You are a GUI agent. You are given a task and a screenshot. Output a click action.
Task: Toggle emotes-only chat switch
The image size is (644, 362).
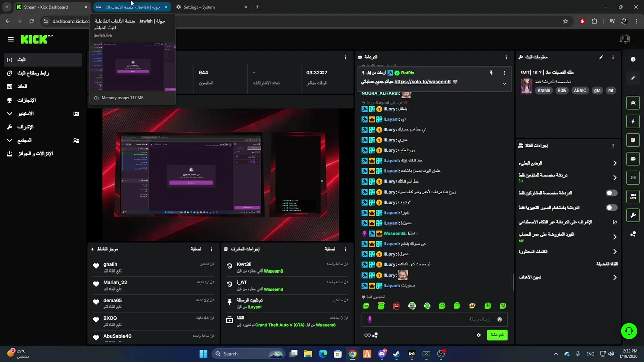click(612, 207)
